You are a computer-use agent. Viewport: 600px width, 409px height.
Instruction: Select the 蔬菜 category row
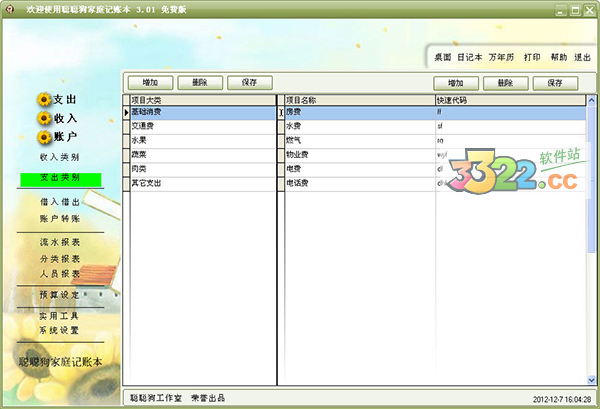203,155
